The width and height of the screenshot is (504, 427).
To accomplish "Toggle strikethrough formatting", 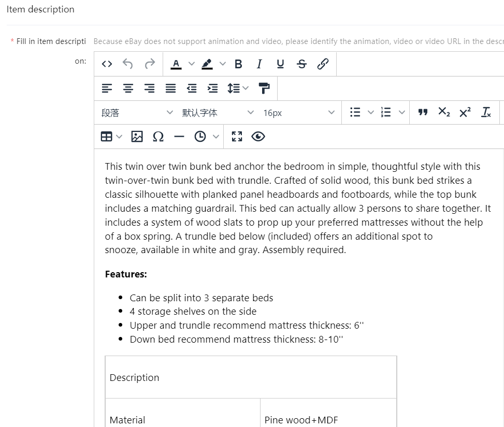I will pos(301,64).
